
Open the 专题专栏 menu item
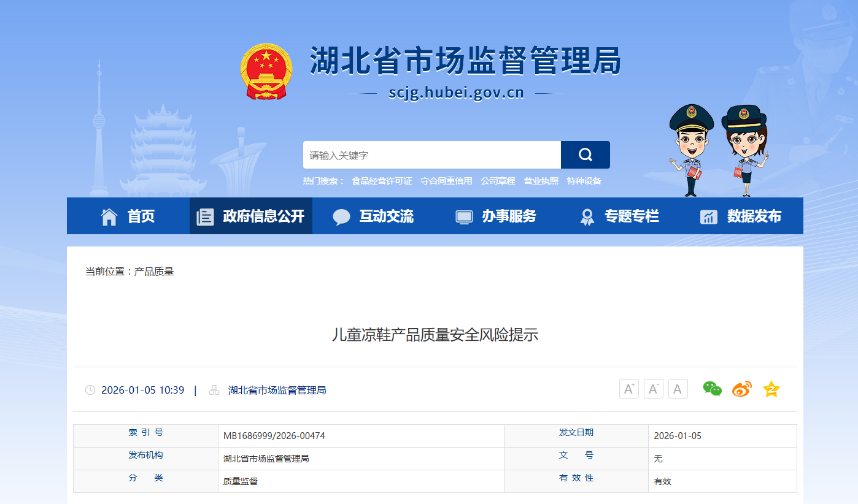tap(632, 216)
